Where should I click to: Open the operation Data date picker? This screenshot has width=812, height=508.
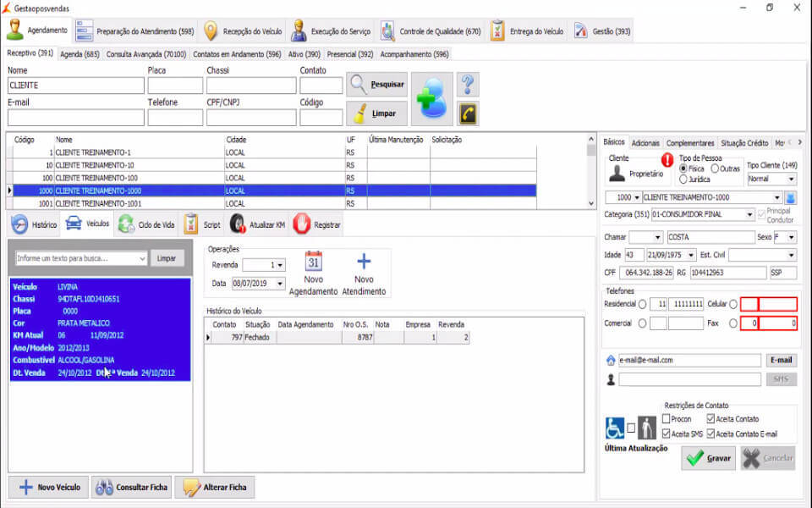click(x=280, y=284)
